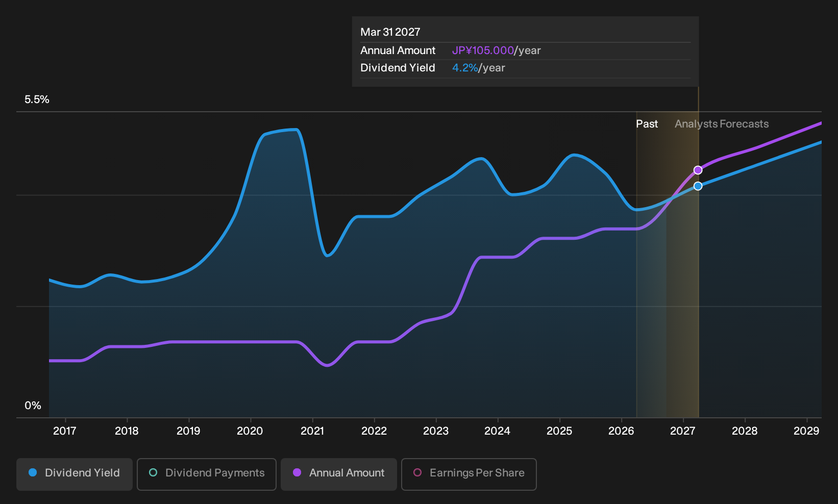Click the Analysts Forecasts label
Viewport: 838px width, 504px height.
pyautogui.click(x=722, y=124)
